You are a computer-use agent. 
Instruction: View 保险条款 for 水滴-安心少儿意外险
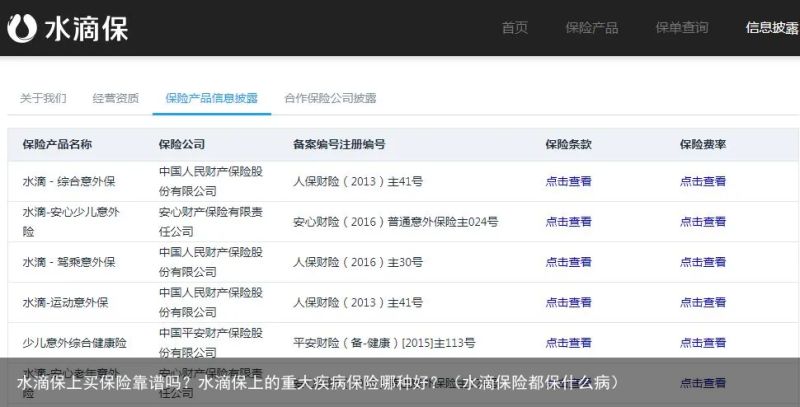(x=568, y=221)
